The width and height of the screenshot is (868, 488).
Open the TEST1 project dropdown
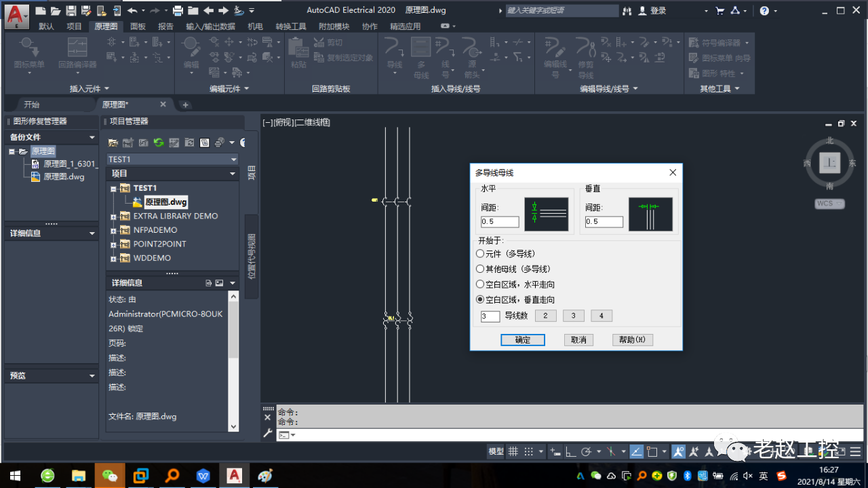[233, 159]
